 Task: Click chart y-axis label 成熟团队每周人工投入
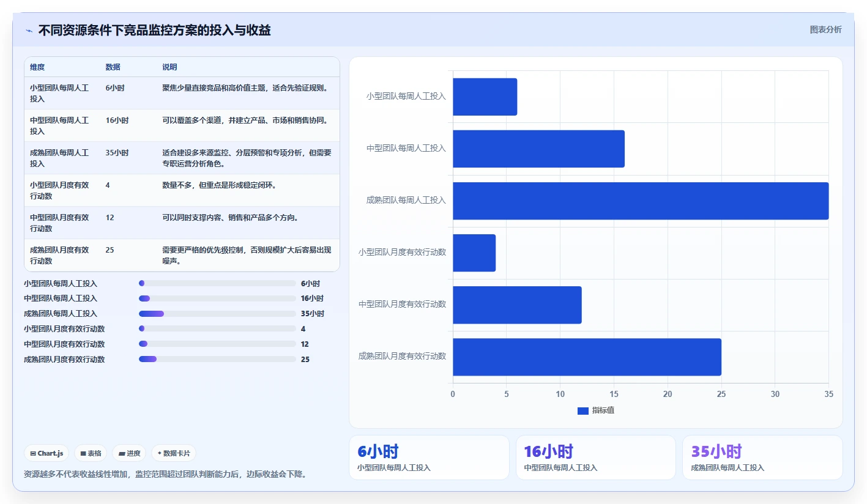click(406, 201)
